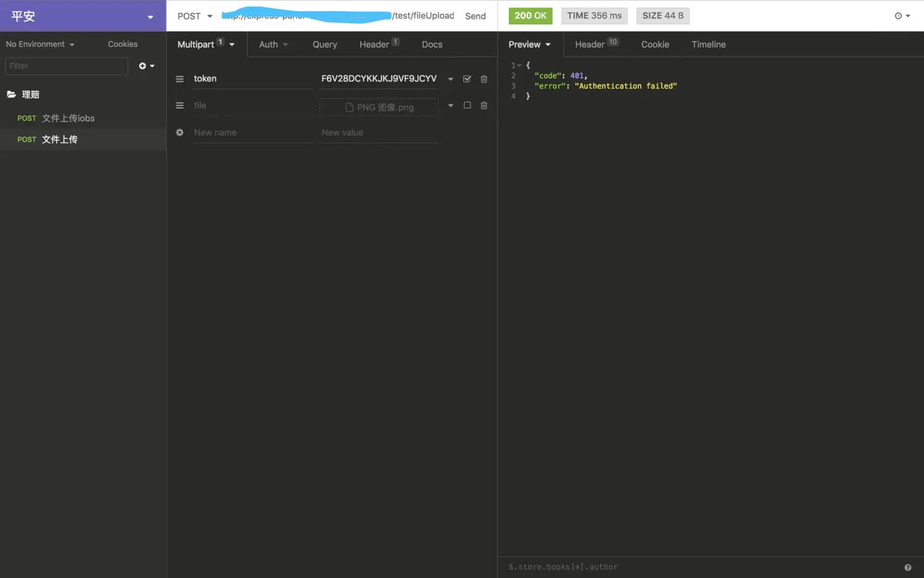Open the No Environment selector

pyautogui.click(x=40, y=44)
